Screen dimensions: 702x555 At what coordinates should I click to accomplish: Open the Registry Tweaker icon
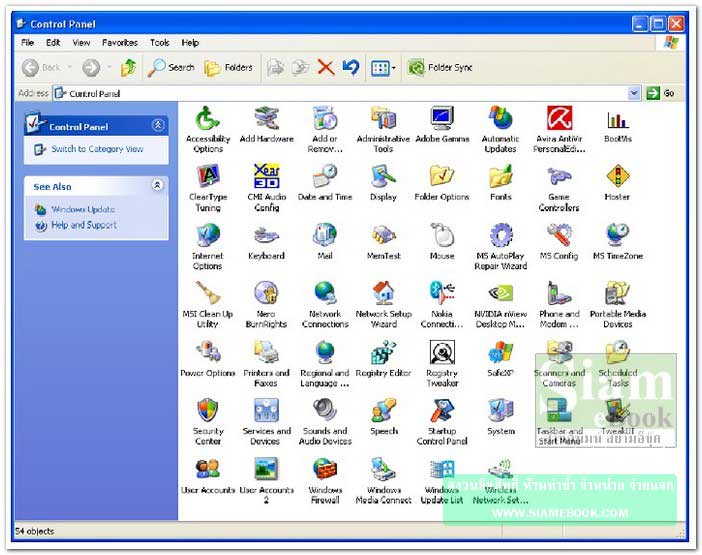pyautogui.click(x=442, y=352)
